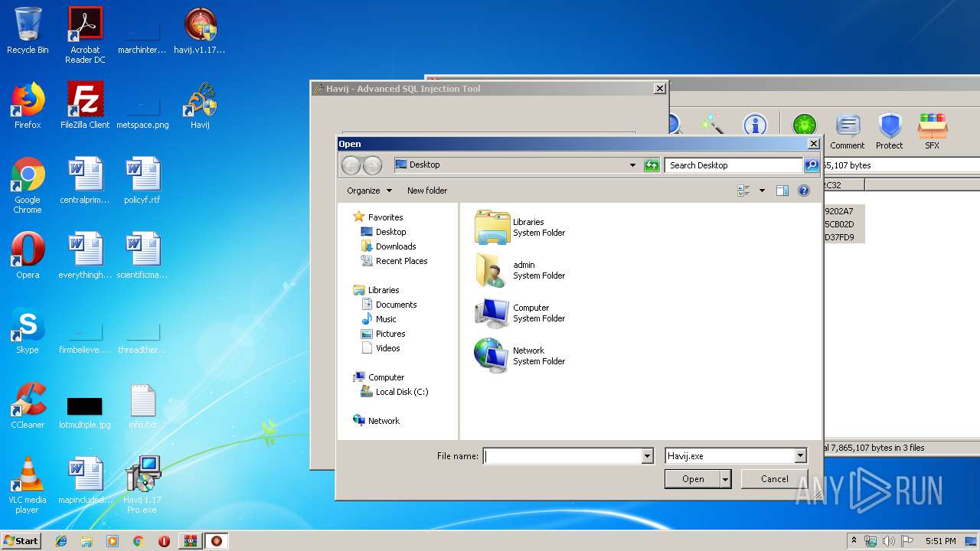Screen dimensions: 980x551
Task: Click the Protect icon in WinRAR toolbar
Action: point(890,131)
